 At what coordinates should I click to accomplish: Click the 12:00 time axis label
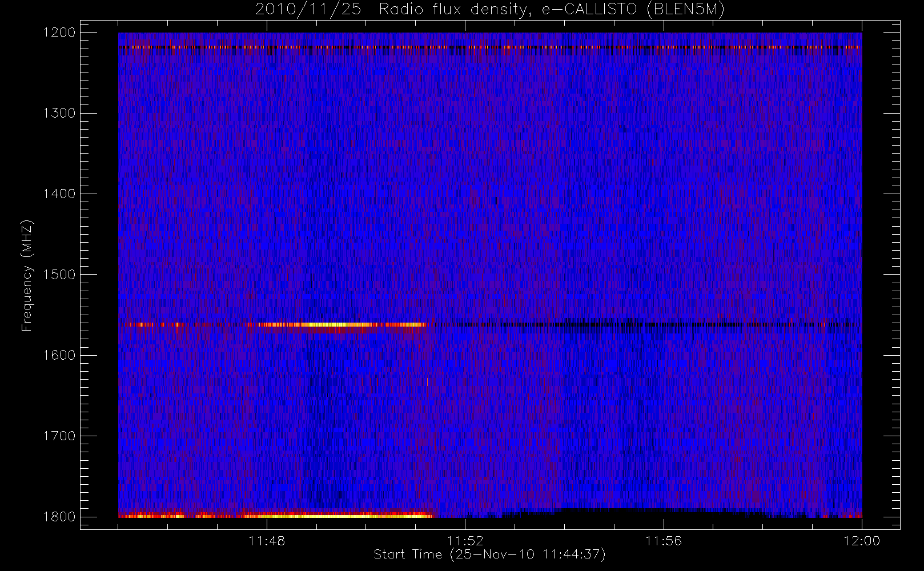[x=862, y=541]
